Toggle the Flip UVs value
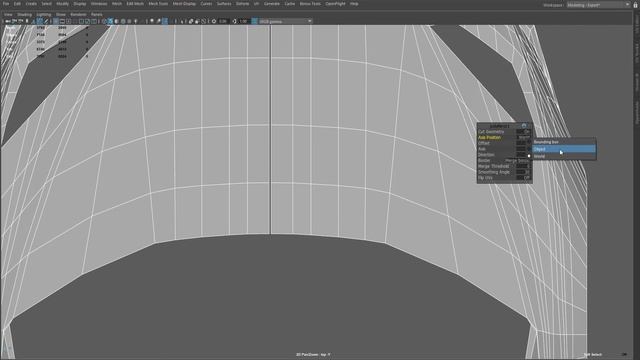Screen dimensions: 640x360 (523, 178)
